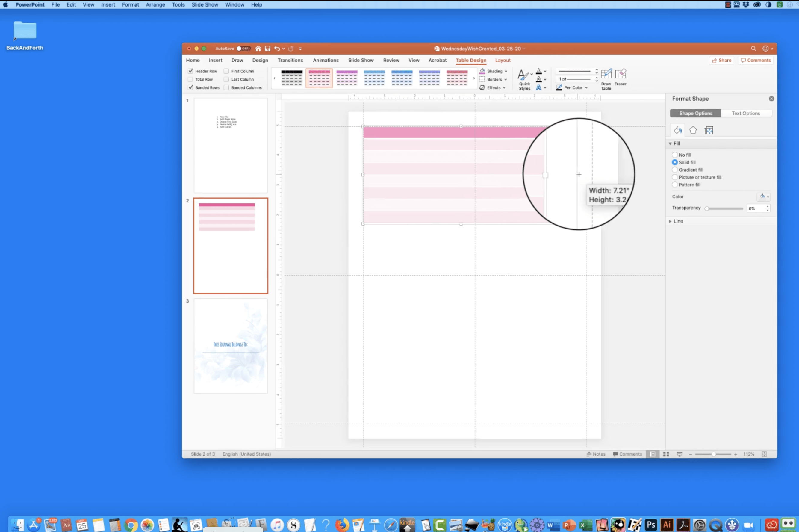
Task: Select the table Eraser tool
Action: coord(620,77)
